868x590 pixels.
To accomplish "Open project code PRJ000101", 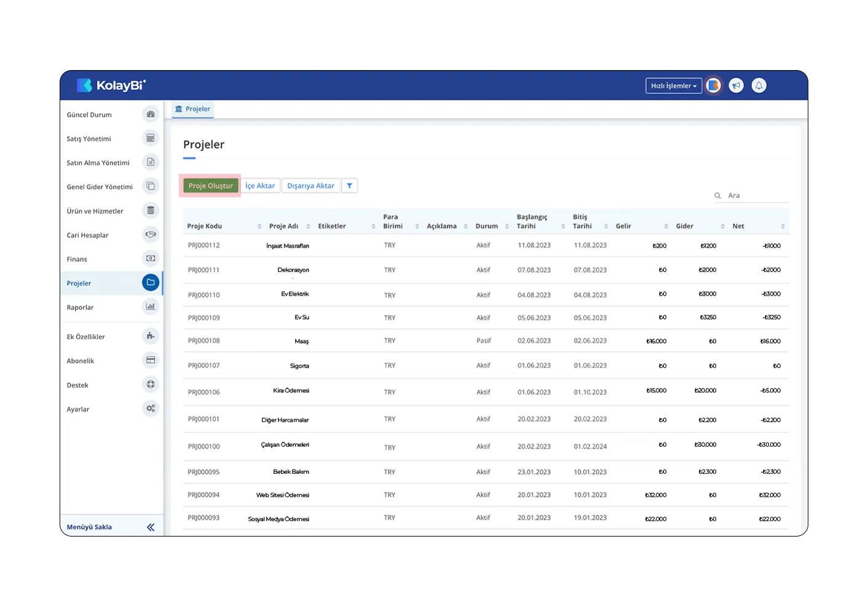I will (203, 419).
